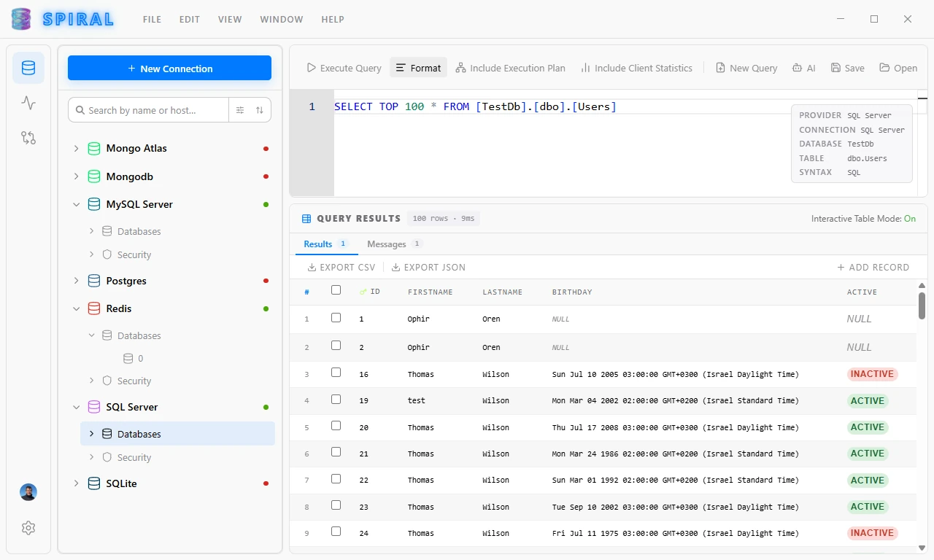
Task: Open the Window menu
Action: click(282, 20)
